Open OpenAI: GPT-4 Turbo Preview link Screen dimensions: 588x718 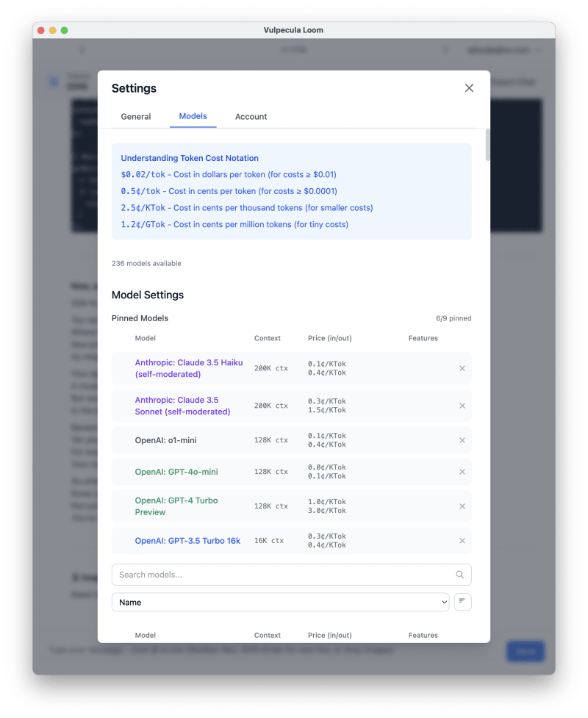[176, 506]
